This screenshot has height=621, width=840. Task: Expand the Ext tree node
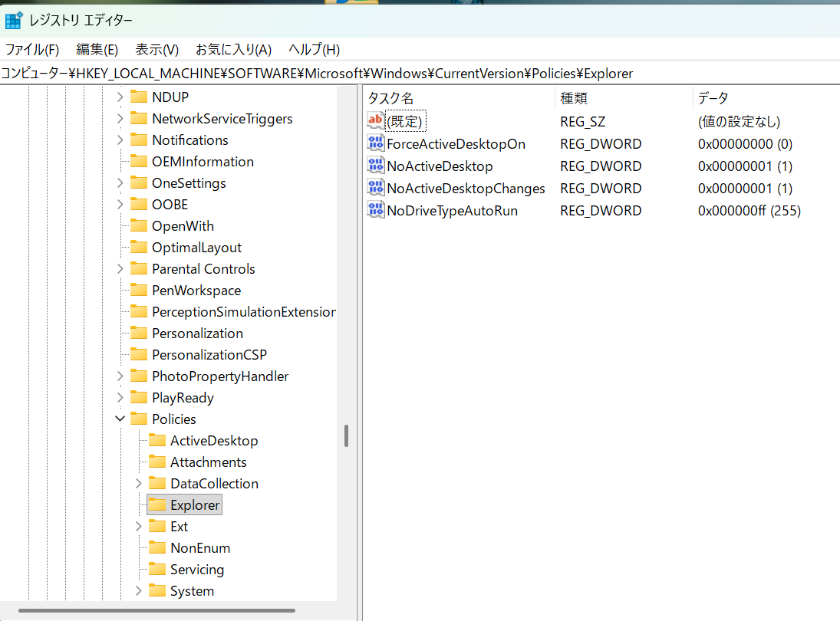(x=138, y=526)
